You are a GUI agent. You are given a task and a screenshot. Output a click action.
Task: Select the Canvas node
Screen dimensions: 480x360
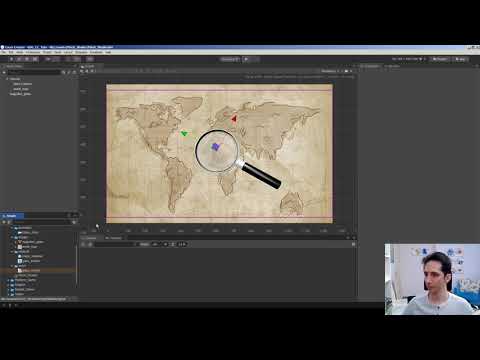point(15,79)
